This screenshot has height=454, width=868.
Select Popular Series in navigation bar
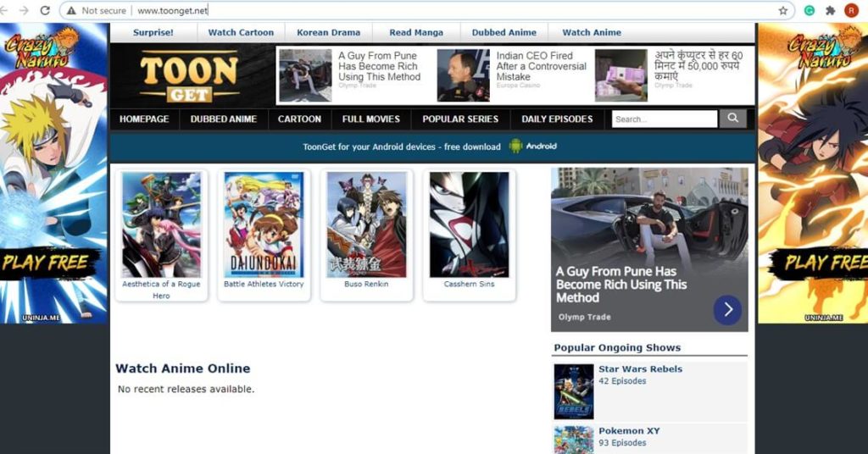[x=460, y=119]
